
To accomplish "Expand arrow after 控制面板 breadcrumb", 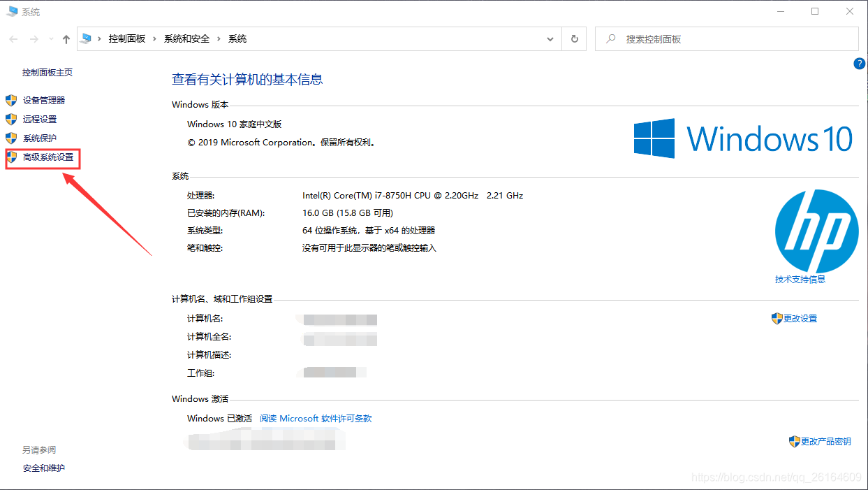I will coord(155,39).
